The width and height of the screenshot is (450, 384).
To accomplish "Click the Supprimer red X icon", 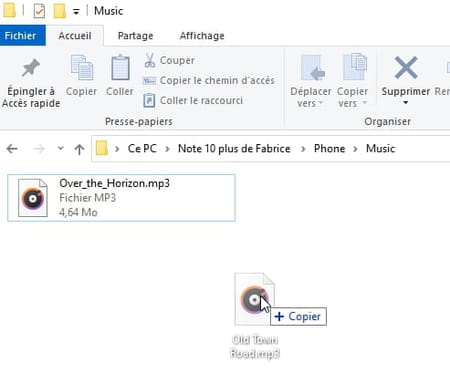I will pyautogui.click(x=406, y=68).
